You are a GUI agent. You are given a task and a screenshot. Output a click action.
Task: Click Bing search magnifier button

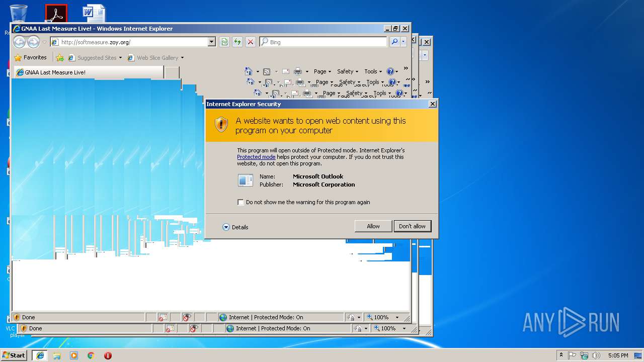click(x=395, y=42)
